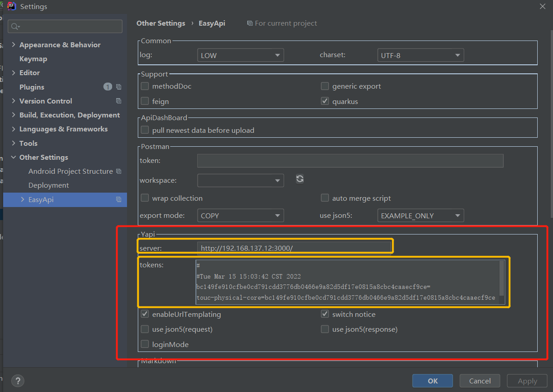Click the Plugins update count badge
The height and width of the screenshot is (392, 553).
pos(108,87)
